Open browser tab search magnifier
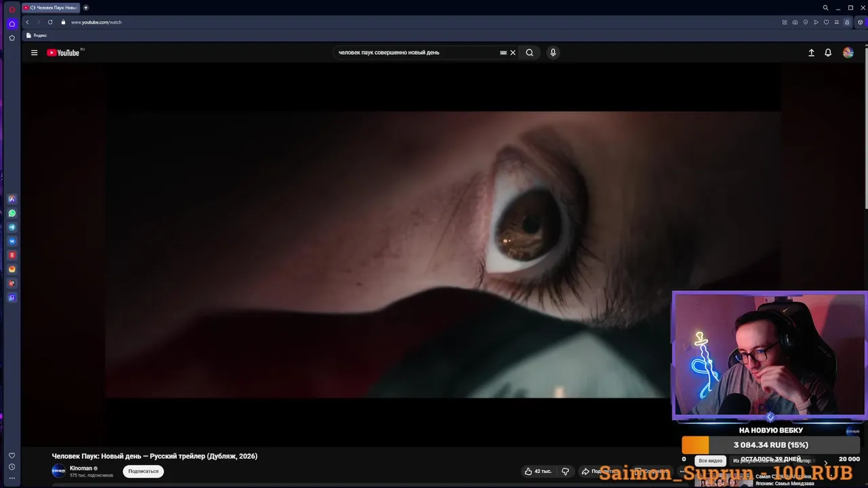Screen dimensions: 868x488 (x=825, y=7)
